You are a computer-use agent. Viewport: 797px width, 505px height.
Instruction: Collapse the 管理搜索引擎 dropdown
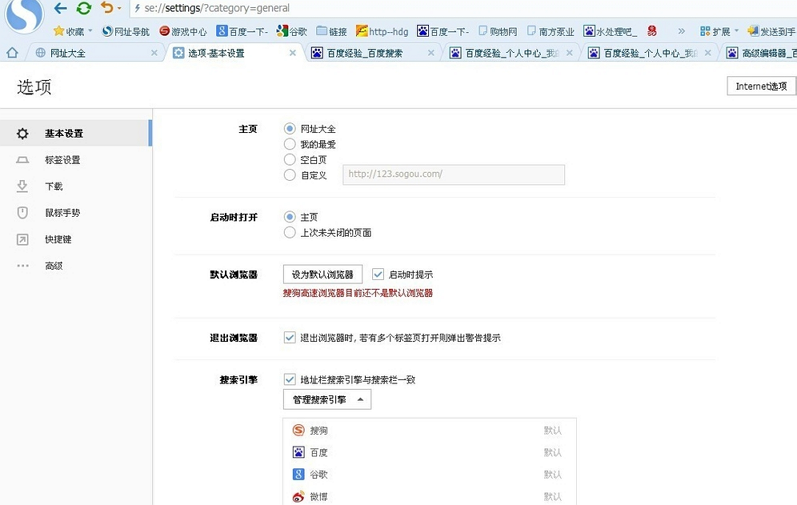pos(327,399)
